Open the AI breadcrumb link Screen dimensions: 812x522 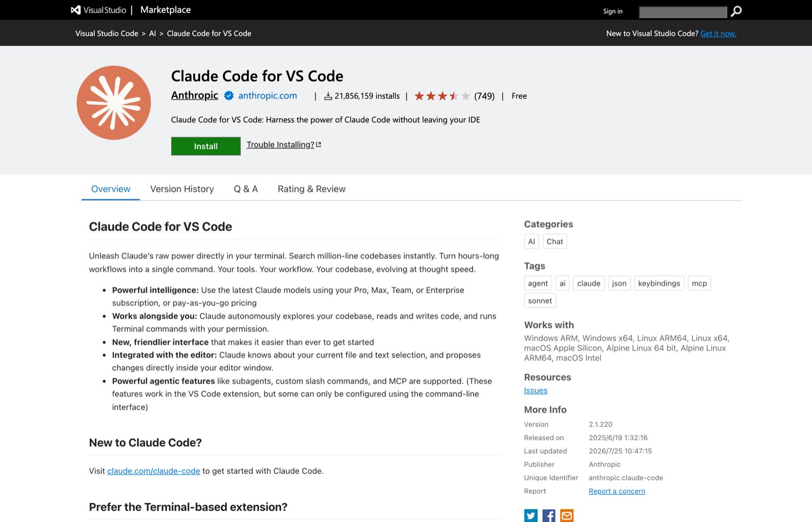(x=153, y=34)
